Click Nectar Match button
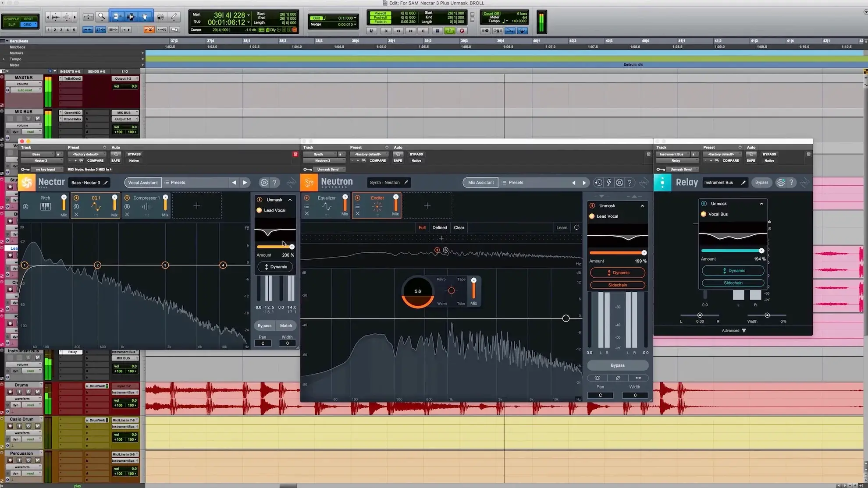This screenshot has height=488, width=868. click(x=286, y=326)
